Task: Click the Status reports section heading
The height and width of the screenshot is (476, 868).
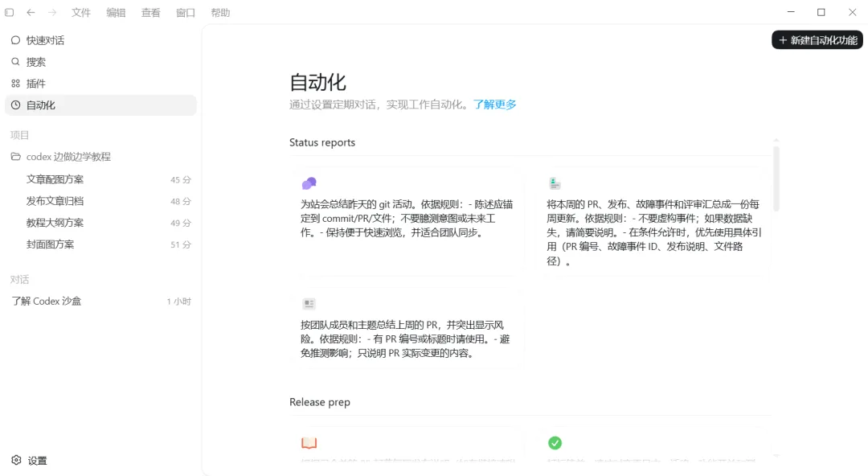Action: [322, 142]
